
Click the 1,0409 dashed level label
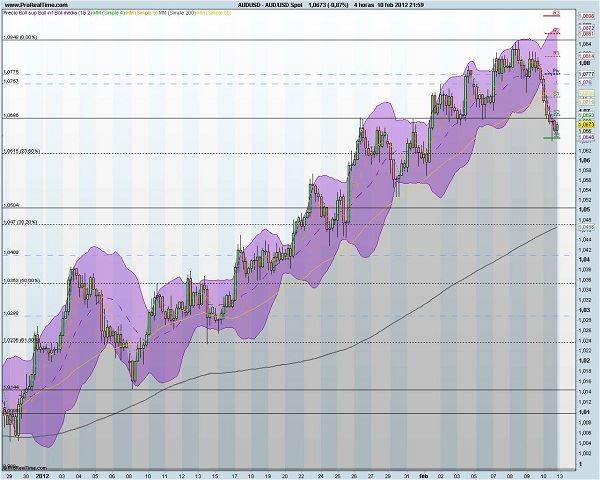(x=11, y=253)
